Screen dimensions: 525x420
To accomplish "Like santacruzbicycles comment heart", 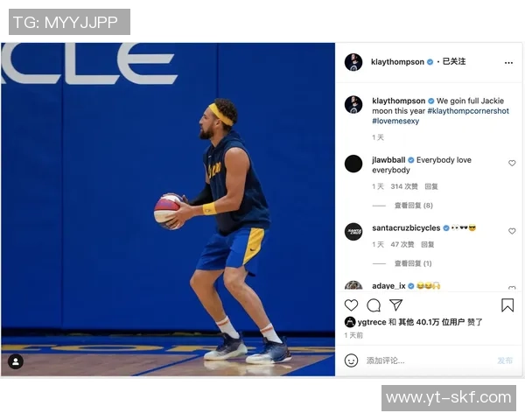I will tap(512, 231).
